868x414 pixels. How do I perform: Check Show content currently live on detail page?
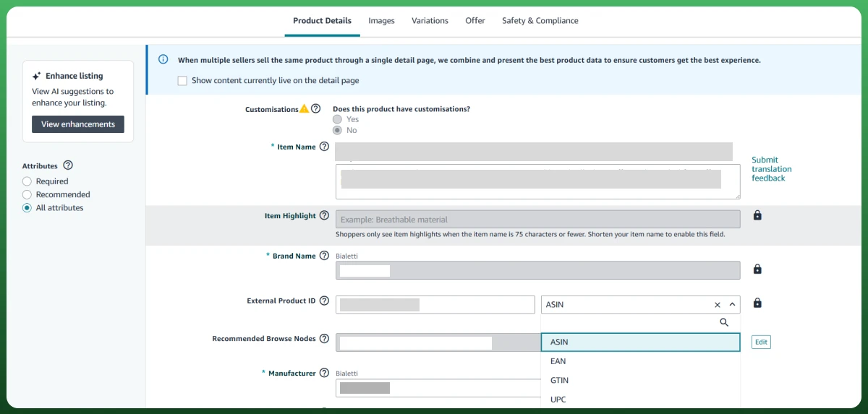pos(182,81)
